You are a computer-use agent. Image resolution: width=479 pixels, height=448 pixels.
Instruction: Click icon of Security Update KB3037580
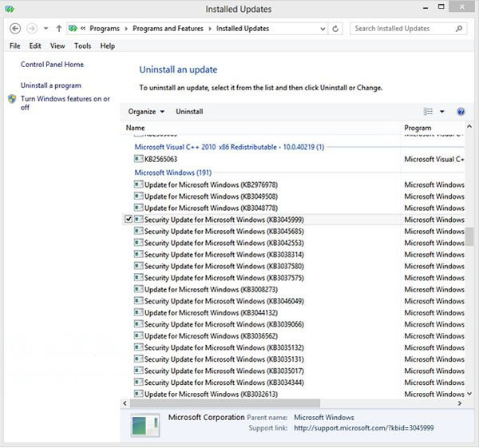(139, 266)
